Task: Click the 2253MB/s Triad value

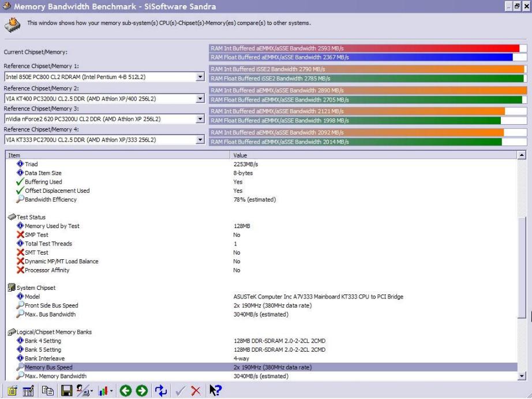Action: [x=246, y=164]
